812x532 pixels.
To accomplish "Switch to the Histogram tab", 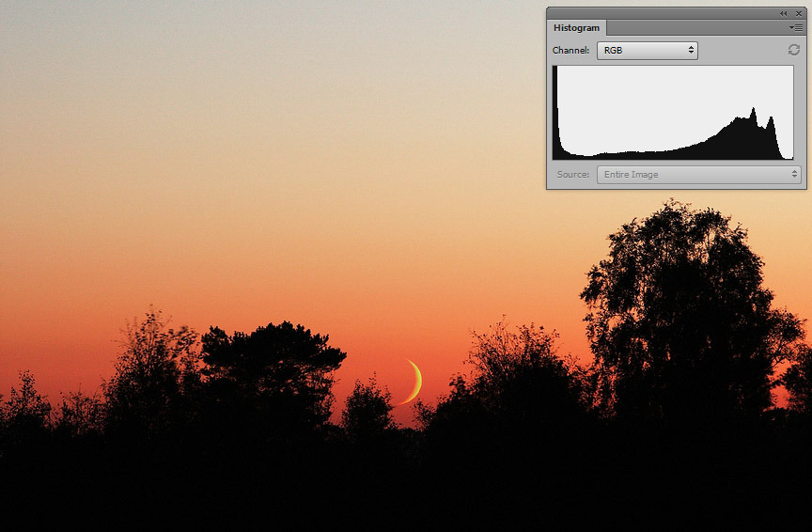I will (576, 28).
